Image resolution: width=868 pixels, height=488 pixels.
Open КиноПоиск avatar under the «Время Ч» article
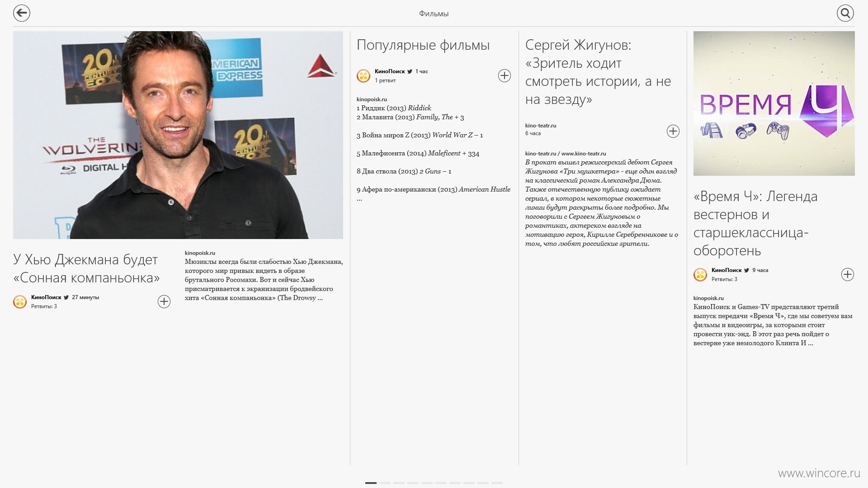700,274
